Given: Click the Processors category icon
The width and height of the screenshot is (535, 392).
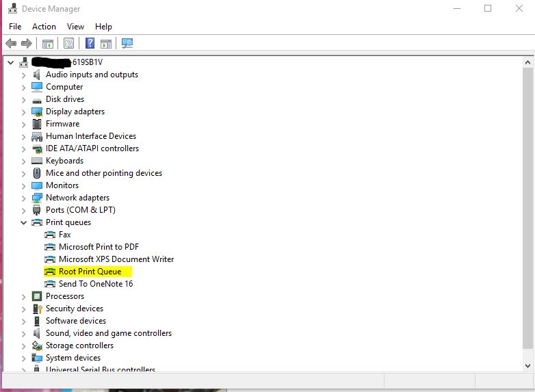Looking at the screenshot, I should [x=37, y=296].
